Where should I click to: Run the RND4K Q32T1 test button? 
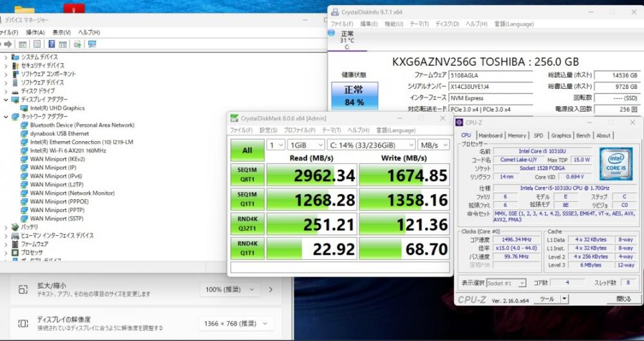(247, 224)
